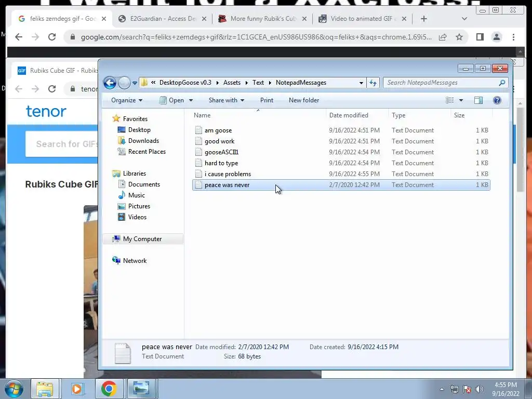Screen dimensions: 532x399
Task: Open Windows Start menu
Action: (14, 389)
